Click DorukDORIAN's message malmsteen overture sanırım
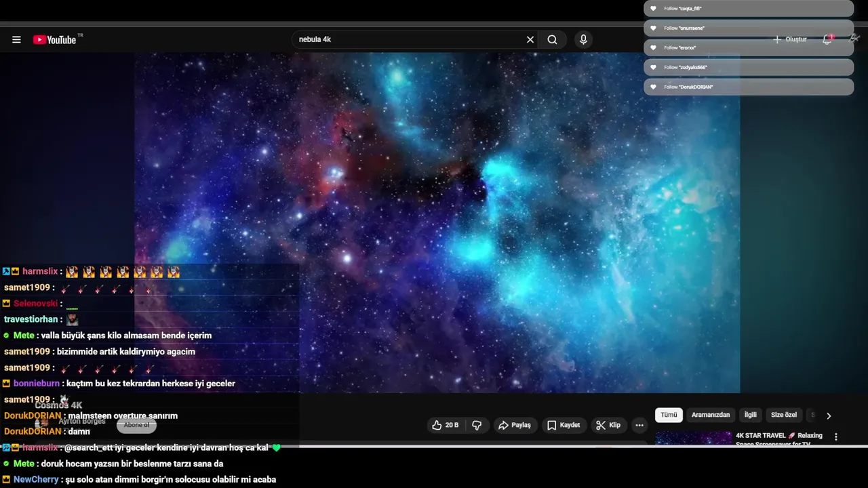The width and height of the screenshot is (868, 488). 123,415
